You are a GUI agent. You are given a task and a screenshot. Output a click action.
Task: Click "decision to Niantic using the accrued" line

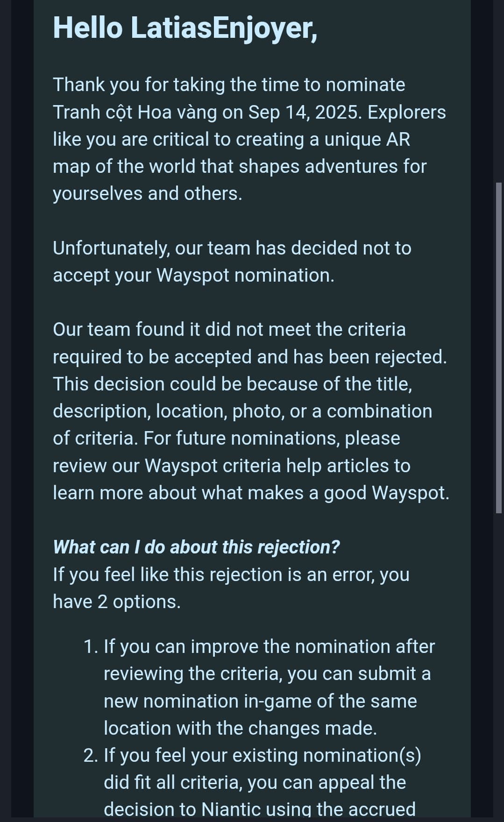(260, 810)
